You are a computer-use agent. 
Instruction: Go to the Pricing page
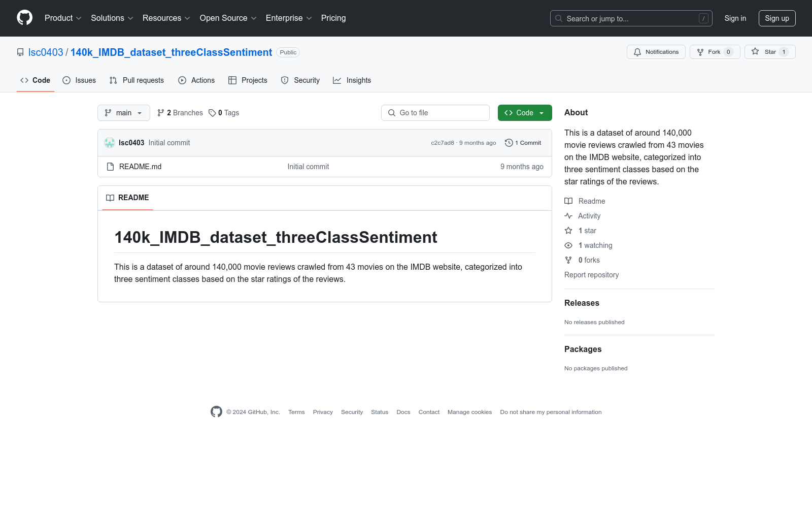(x=333, y=18)
